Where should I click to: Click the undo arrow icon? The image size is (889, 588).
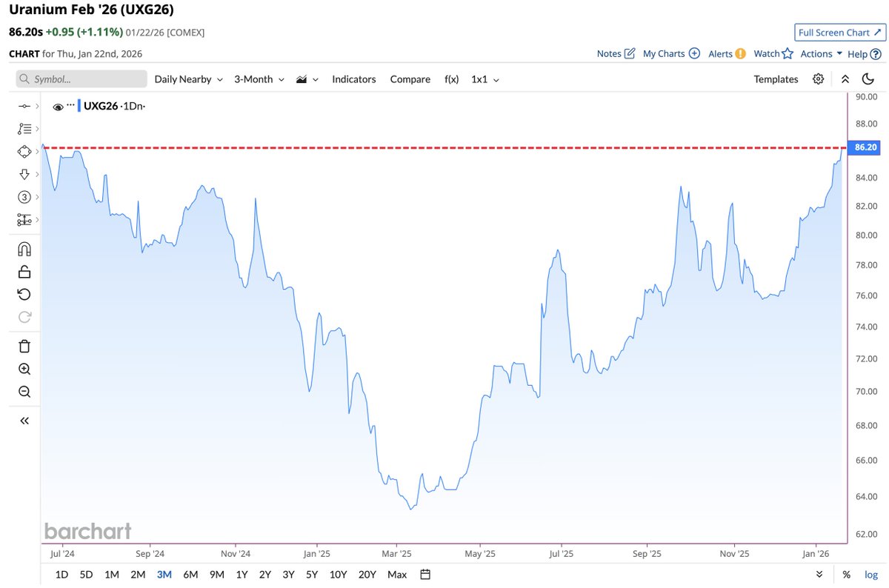pos(24,294)
